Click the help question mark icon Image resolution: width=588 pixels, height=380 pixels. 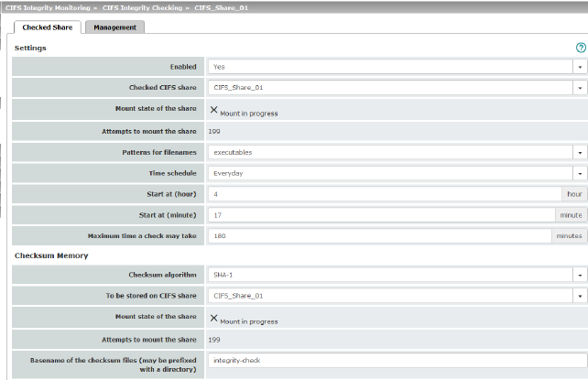[580, 48]
